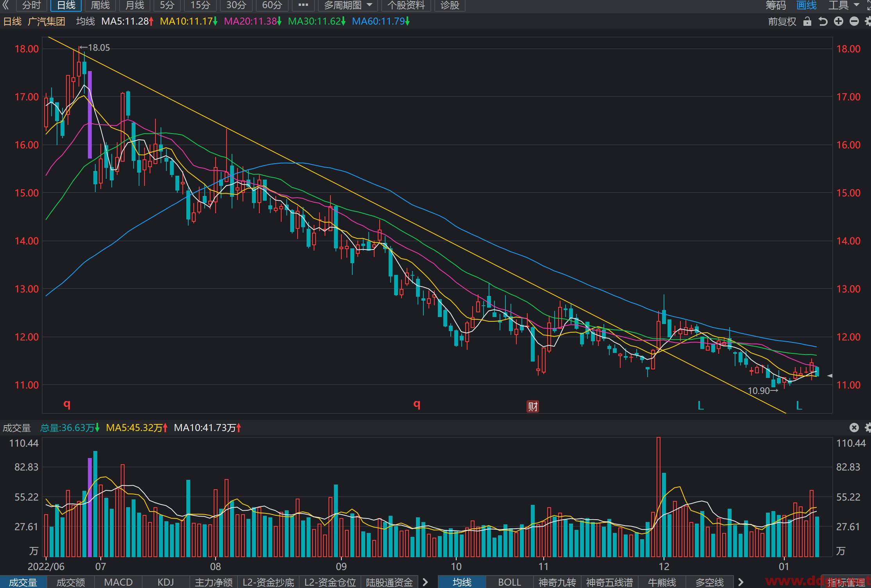This screenshot has width=871, height=588.
Task: Open 个股资料 stock information
Action: [x=406, y=5]
